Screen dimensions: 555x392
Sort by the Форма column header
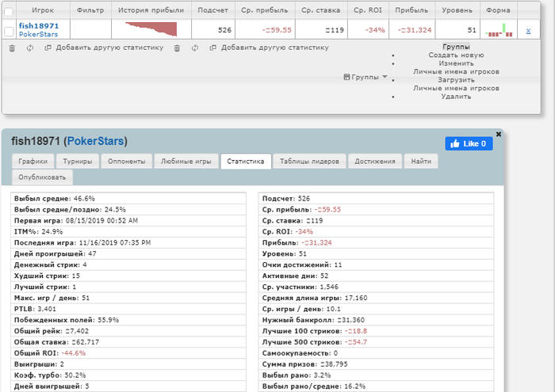click(499, 10)
